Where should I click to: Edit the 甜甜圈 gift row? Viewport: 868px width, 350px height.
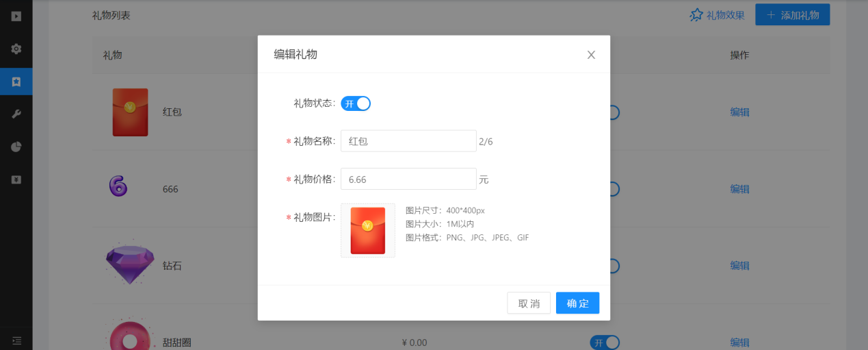(739, 342)
